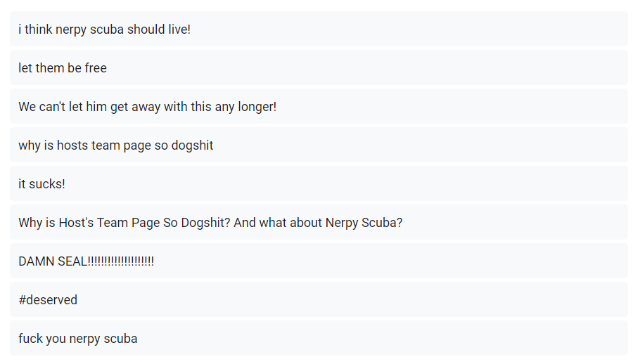Click the '#deserved' hashtag text

pos(48,300)
